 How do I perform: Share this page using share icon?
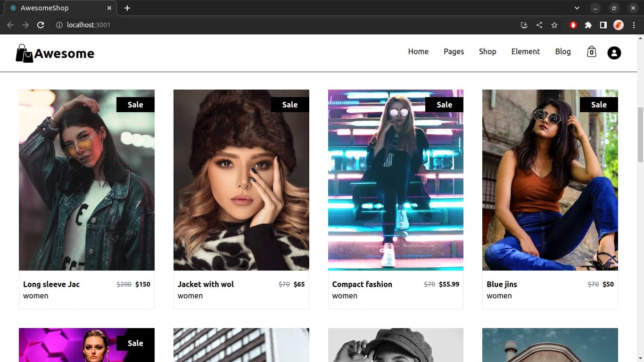coord(539,25)
